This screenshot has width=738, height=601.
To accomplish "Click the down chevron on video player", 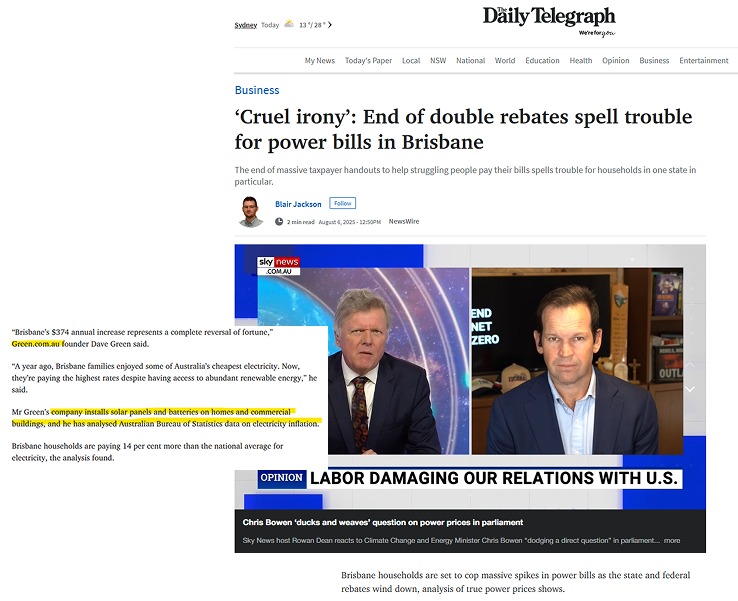I will tap(690, 389).
